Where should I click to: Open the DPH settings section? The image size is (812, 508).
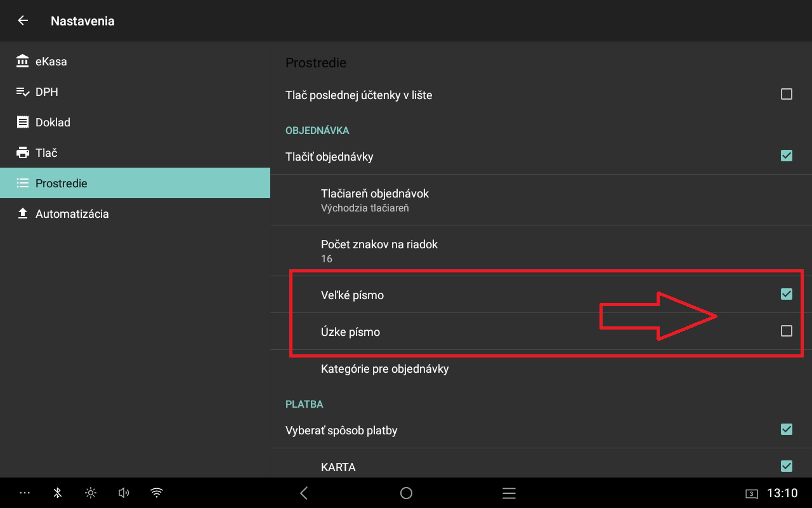pyautogui.click(x=46, y=92)
